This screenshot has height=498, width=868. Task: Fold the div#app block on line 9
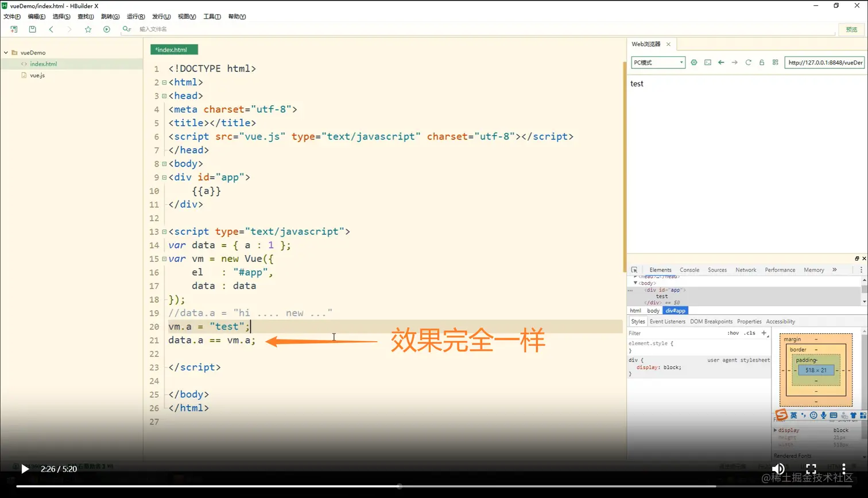pos(164,177)
